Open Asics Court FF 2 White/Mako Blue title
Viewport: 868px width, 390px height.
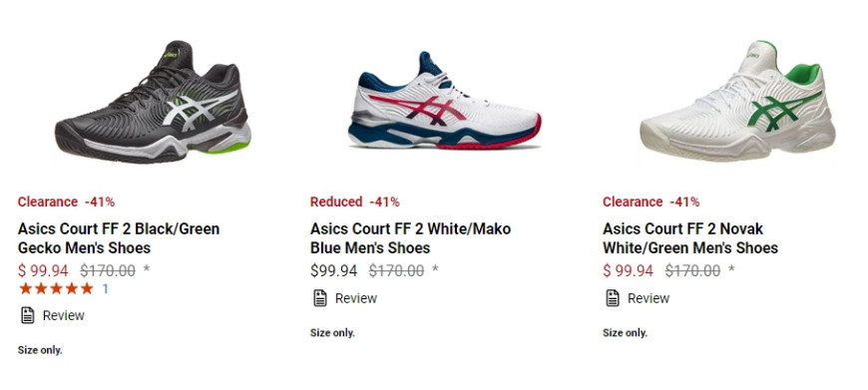point(410,237)
